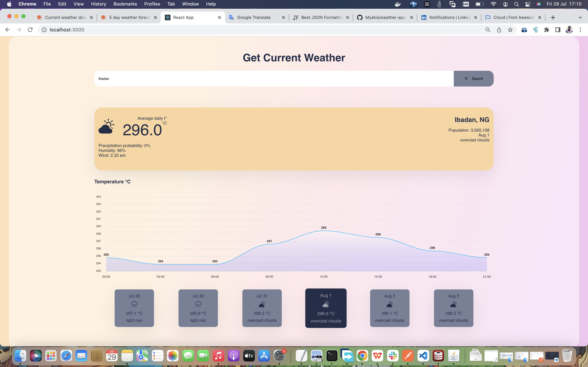The width and height of the screenshot is (588, 367).
Task: Expand the tab search chevron
Action: pos(580,17)
